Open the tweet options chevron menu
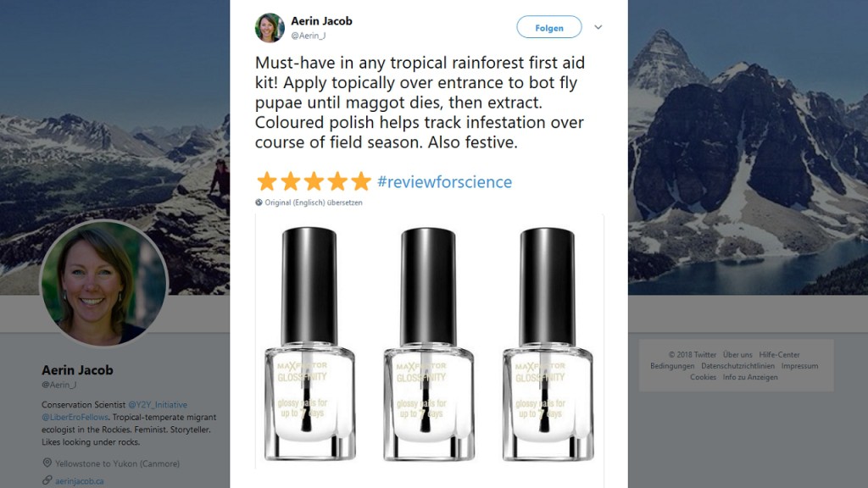The image size is (868, 488). 598,27
